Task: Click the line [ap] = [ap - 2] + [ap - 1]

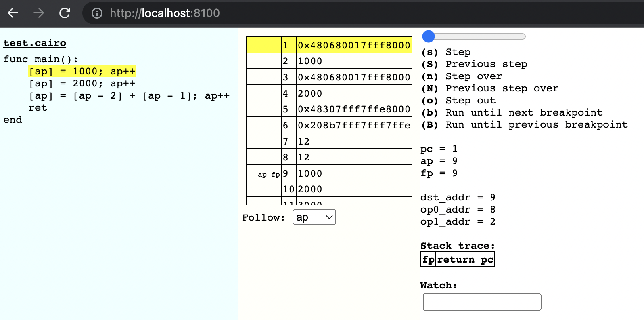Action: point(129,96)
